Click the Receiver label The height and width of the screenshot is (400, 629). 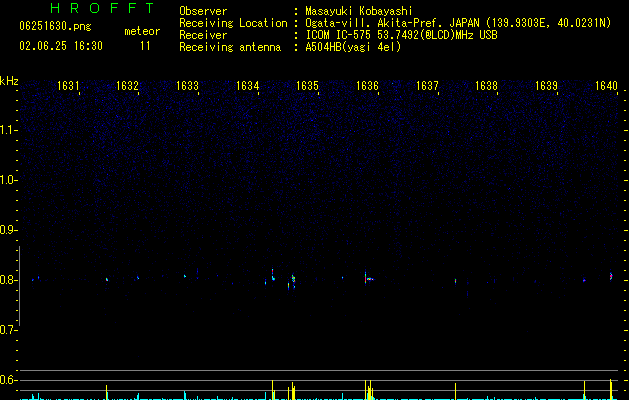click(203, 35)
